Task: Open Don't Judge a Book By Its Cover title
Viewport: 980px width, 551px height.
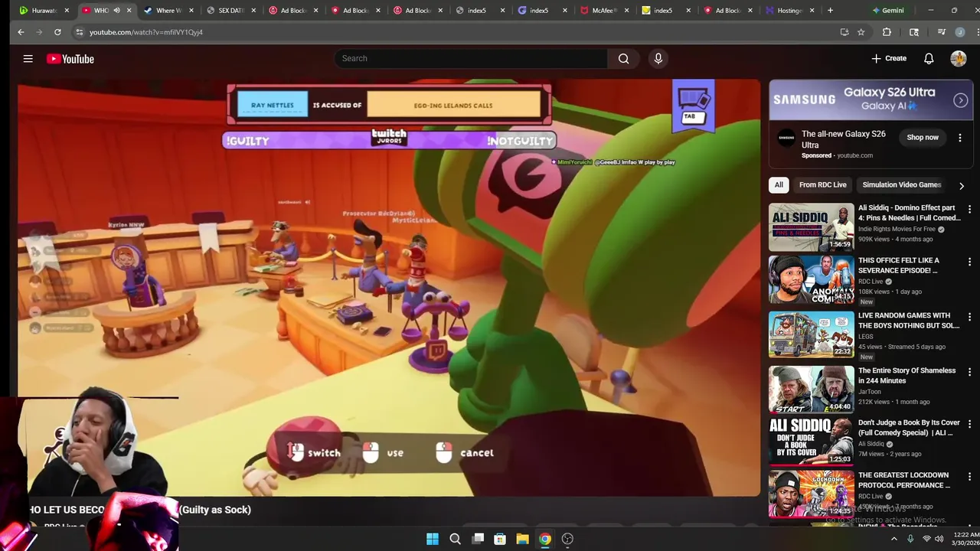Action: click(x=909, y=428)
